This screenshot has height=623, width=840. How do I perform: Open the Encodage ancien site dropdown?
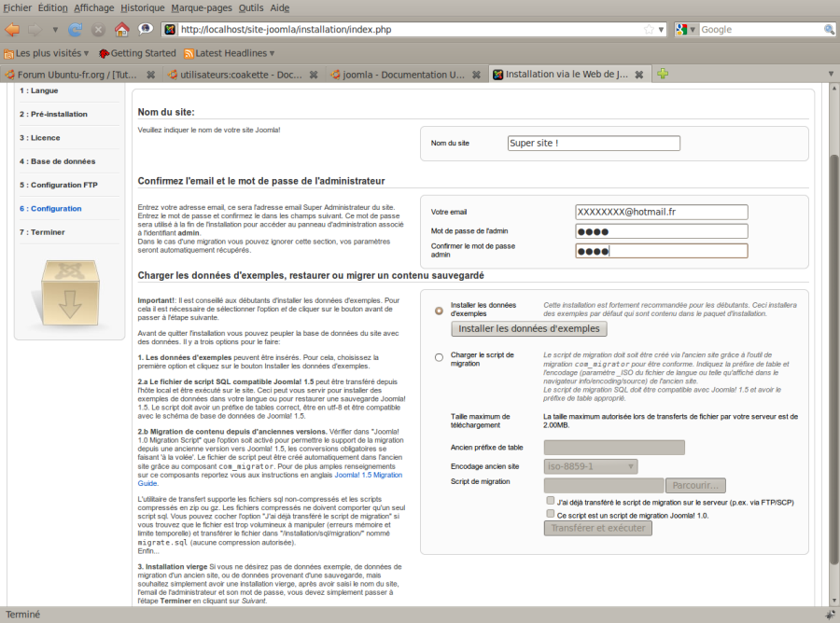591,466
